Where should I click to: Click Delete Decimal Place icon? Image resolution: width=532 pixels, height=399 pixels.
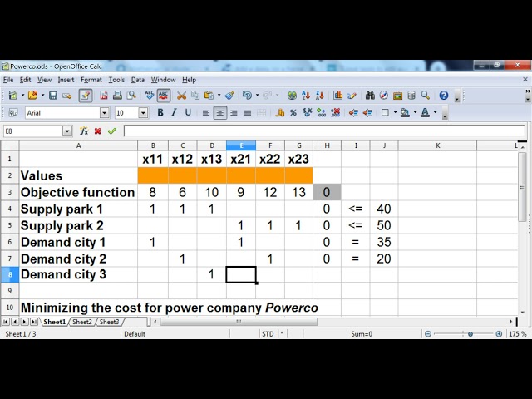pyautogui.click(x=335, y=113)
